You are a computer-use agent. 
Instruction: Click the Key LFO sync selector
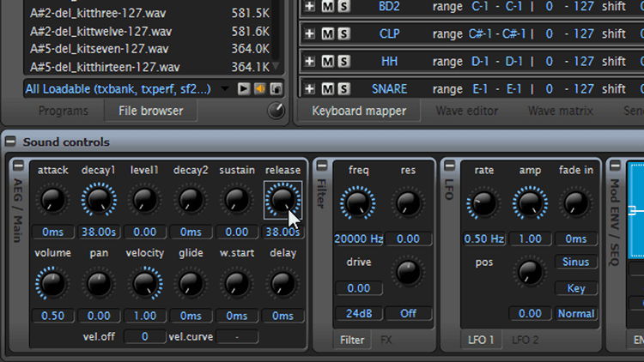(576, 288)
